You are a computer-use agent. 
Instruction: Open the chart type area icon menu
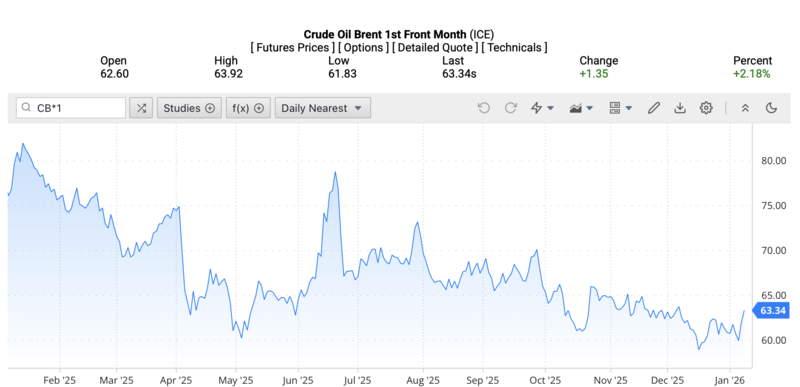[x=581, y=108]
